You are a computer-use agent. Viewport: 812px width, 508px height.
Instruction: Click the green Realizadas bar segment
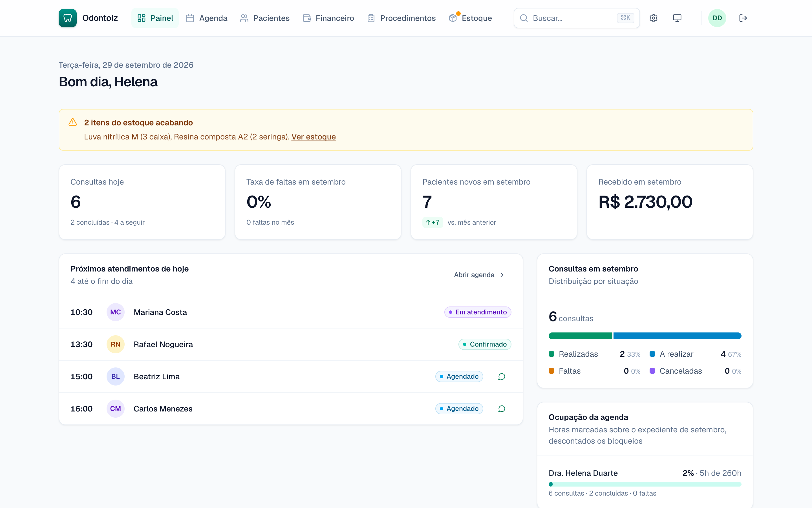click(581, 336)
